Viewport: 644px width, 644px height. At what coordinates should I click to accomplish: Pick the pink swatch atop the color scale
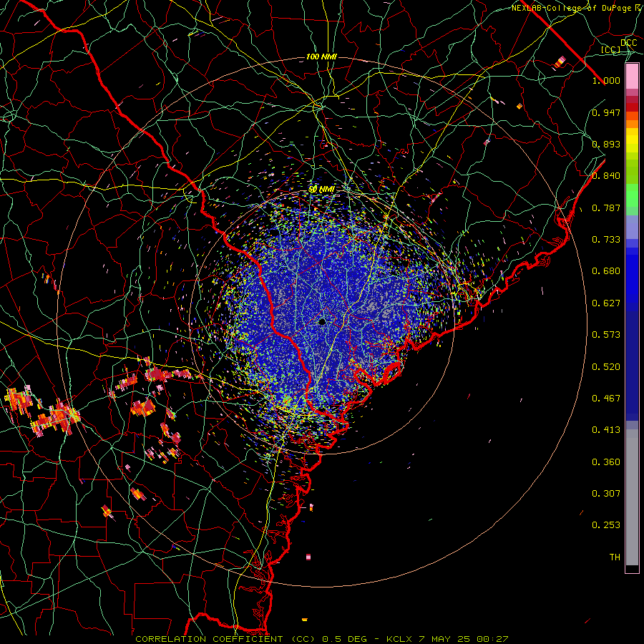632,76
